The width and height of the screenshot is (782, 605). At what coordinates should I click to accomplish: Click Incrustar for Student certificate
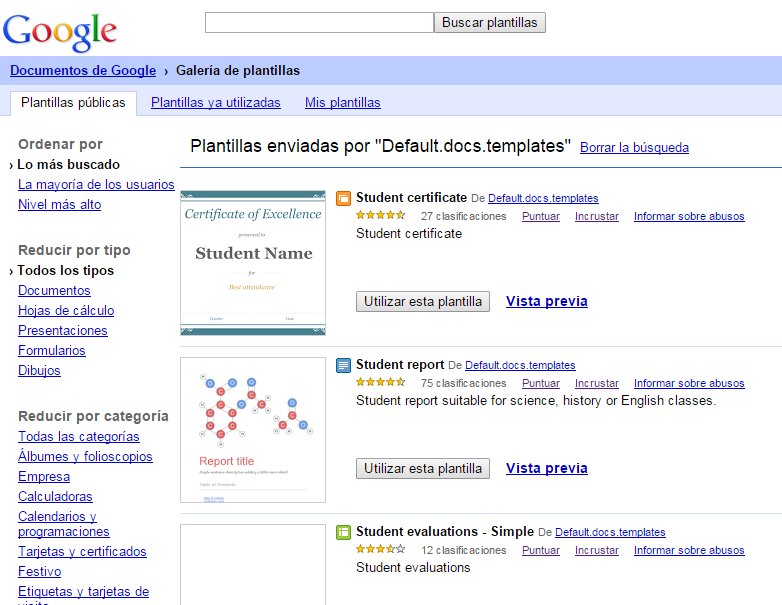point(596,216)
